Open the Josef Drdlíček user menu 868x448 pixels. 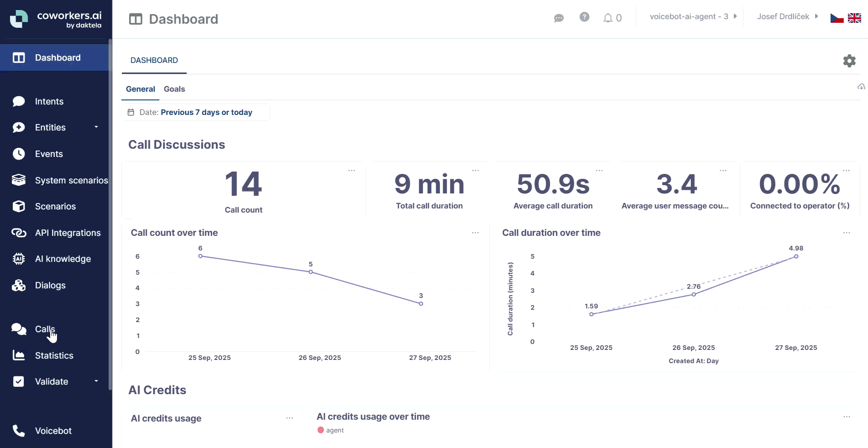click(787, 16)
